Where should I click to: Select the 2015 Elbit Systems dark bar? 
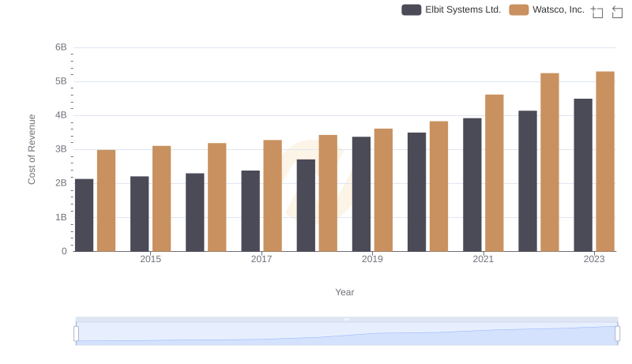pos(140,214)
